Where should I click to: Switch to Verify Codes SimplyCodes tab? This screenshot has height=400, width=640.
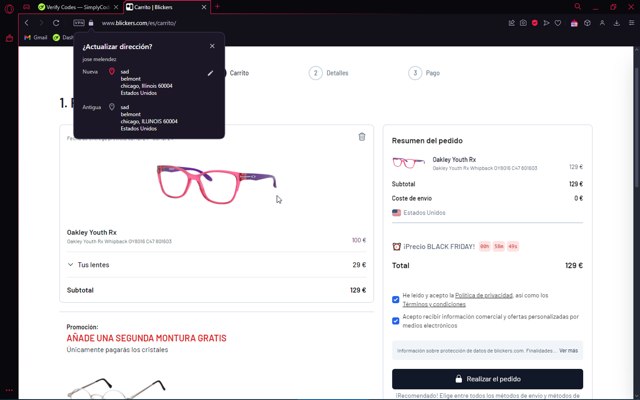click(73, 7)
